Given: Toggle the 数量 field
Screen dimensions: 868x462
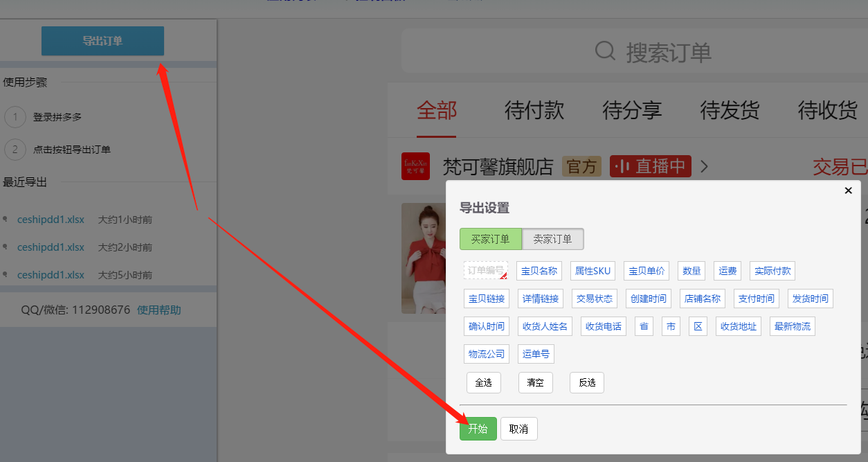Looking at the screenshot, I should point(691,271).
